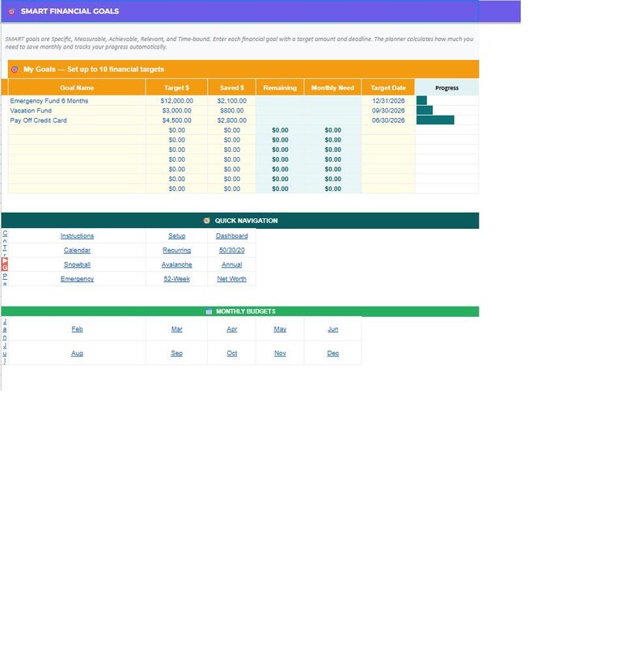
Task: Click the calendar icon beside MONTHLY BUDGETS
Action: click(209, 311)
